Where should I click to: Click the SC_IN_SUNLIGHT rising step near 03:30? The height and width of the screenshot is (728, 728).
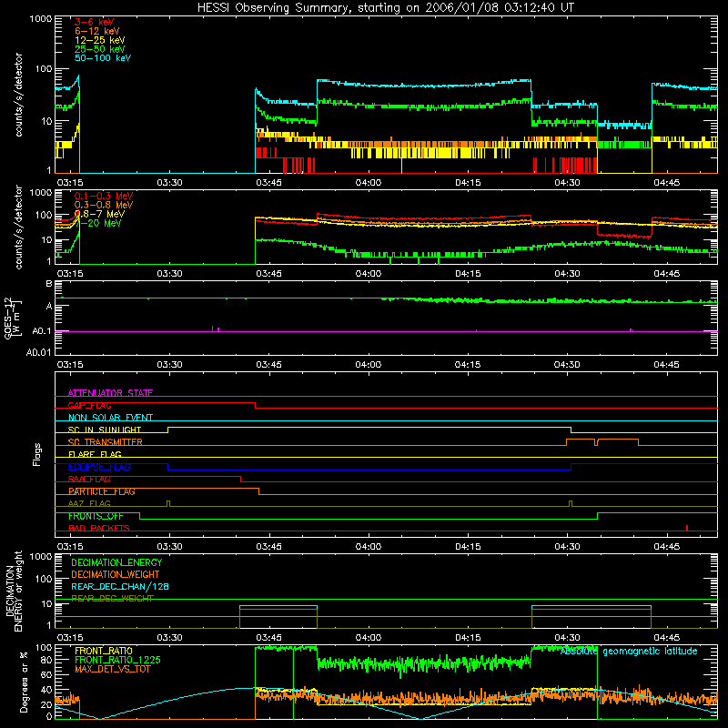click(168, 430)
